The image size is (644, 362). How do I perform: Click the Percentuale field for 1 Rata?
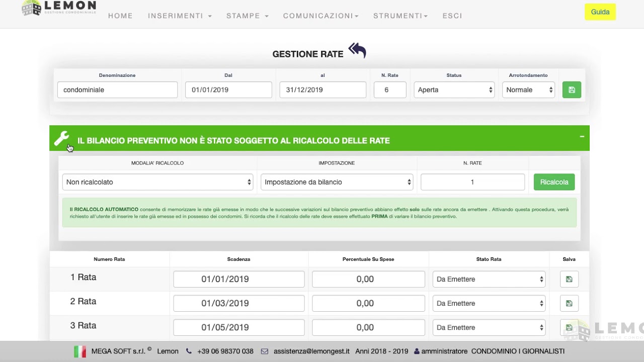(368, 279)
